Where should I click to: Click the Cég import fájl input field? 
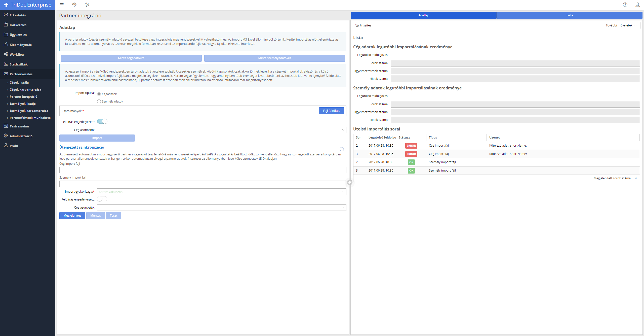tap(203, 170)
